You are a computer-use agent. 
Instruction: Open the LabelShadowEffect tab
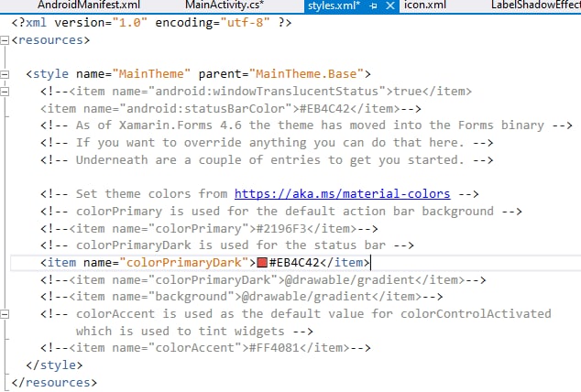pyautogui.click(x=536, y=5)
